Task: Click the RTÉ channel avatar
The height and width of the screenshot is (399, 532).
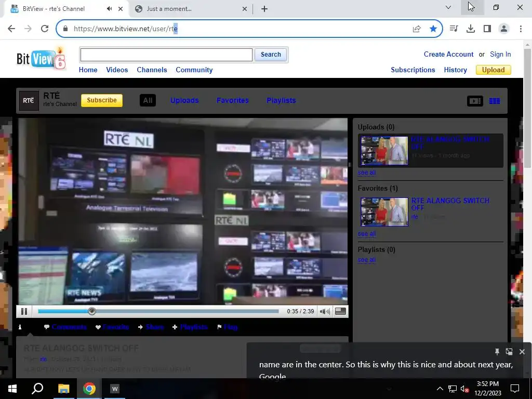Action: pos(29,100)
